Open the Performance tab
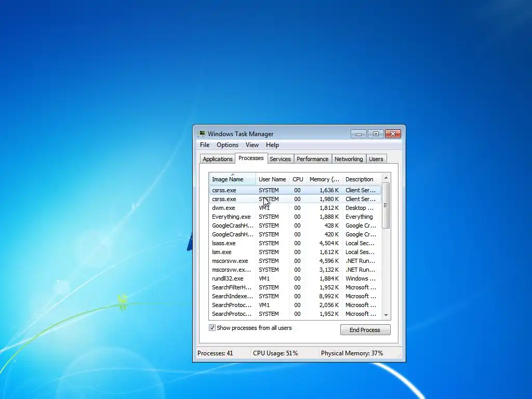Image resolution: width=532 pixels, height=399 pixels. tap(312, 159)
